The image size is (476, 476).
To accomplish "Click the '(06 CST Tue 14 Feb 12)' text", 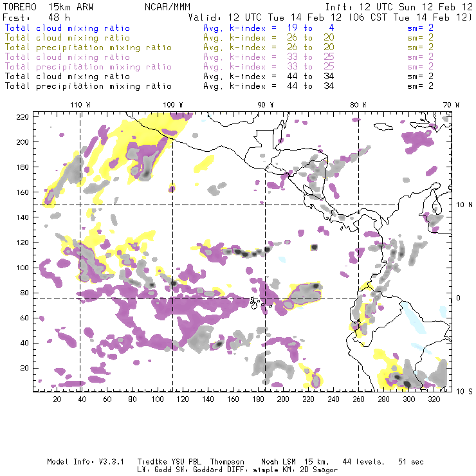I will coord(410,17).
